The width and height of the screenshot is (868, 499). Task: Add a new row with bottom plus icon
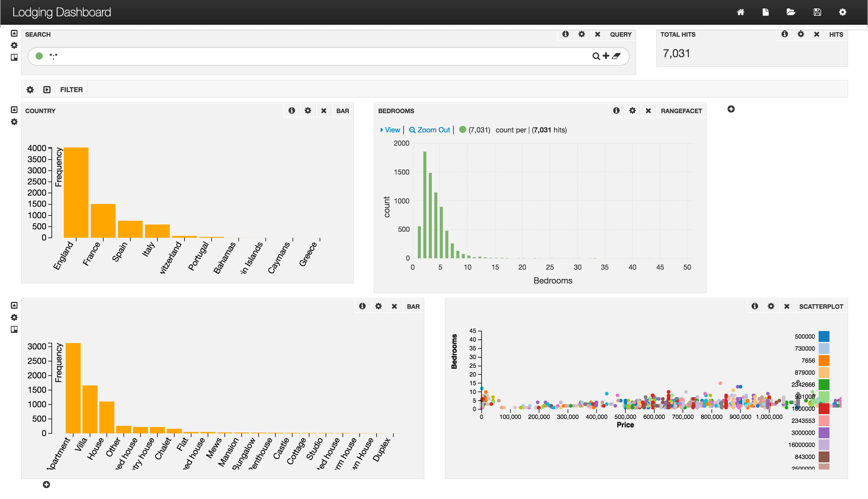coord(46,485)
